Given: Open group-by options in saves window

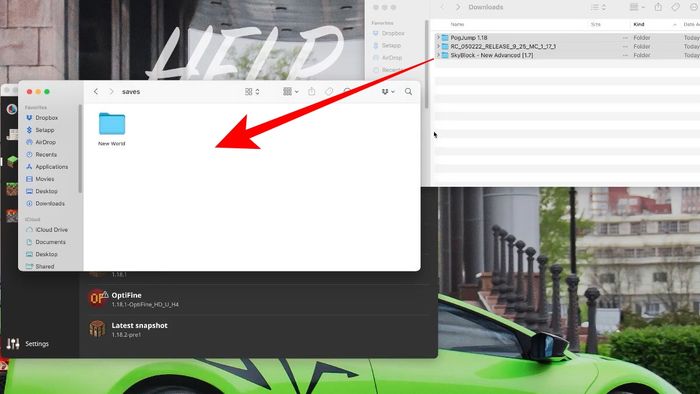Looking at the screenshot, I should pos(291,91).
